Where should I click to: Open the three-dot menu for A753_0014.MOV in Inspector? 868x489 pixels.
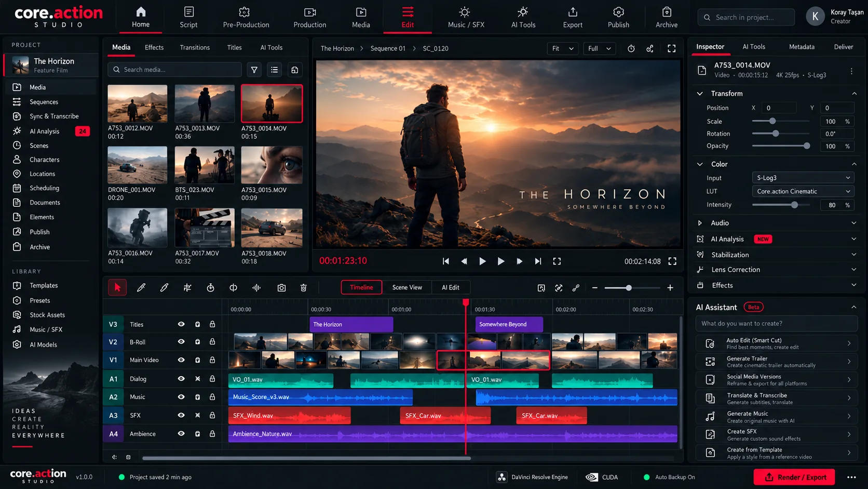(851, 71)
